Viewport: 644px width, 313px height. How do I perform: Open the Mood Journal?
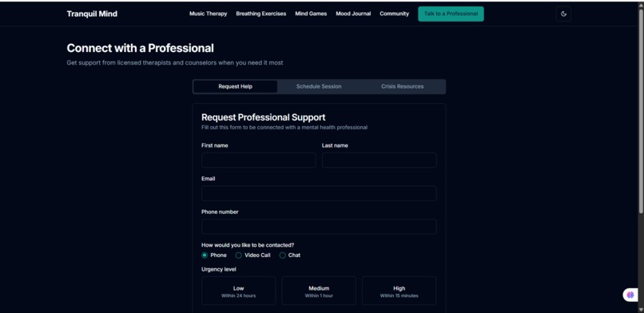(x=353, y=14)
